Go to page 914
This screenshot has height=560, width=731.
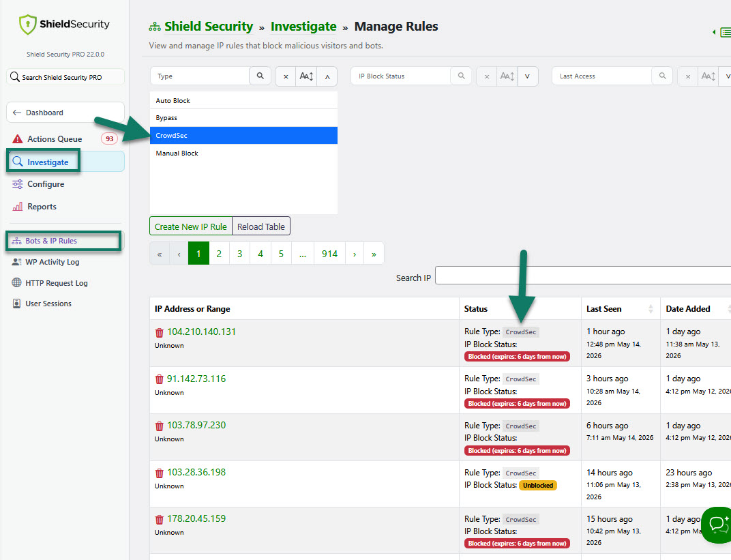pos(329,254)
